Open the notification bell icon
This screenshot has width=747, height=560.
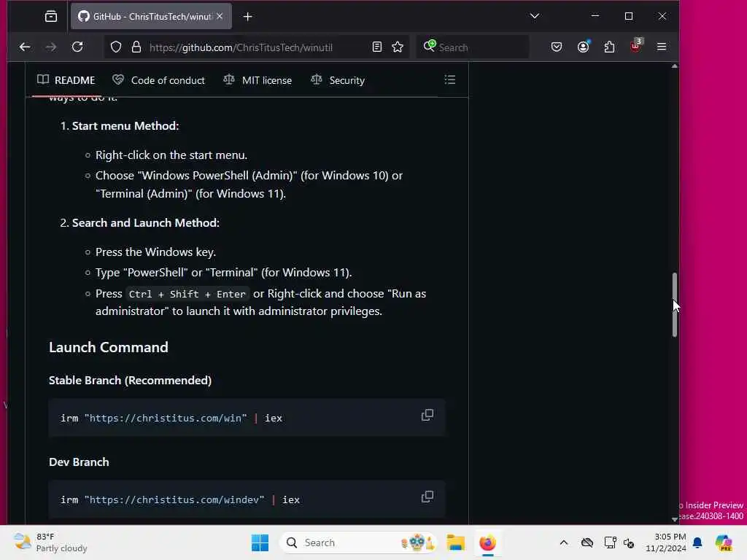(x=697, y=542)
